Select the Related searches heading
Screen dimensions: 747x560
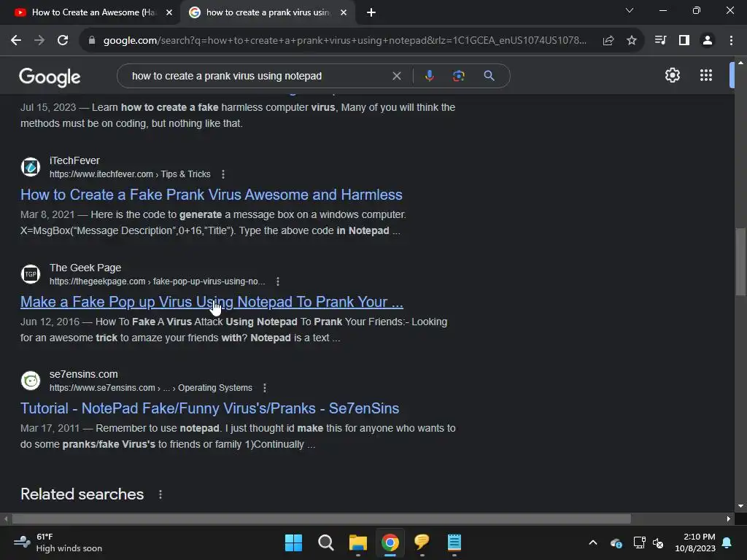click(x=82, y=494)
